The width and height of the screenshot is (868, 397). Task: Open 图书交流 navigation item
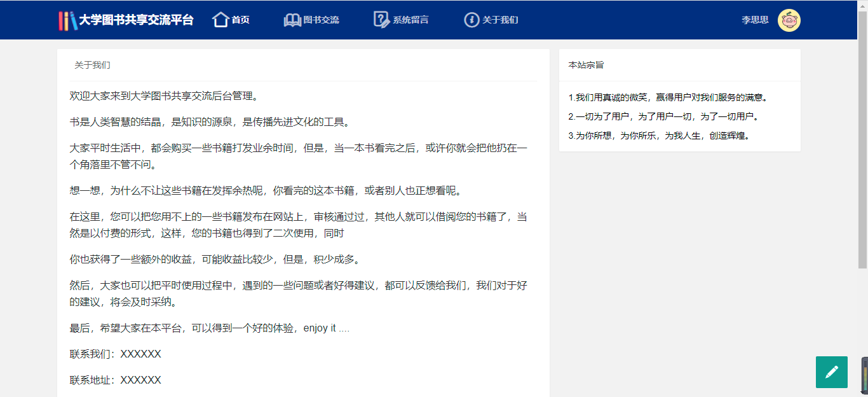[x=321, y=20]
